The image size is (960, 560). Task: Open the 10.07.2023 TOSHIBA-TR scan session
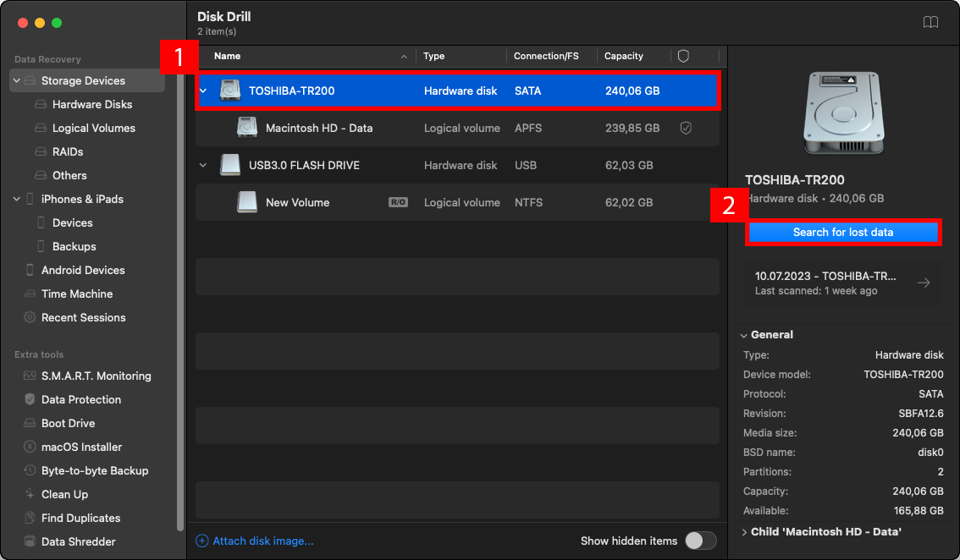(844, 283)
